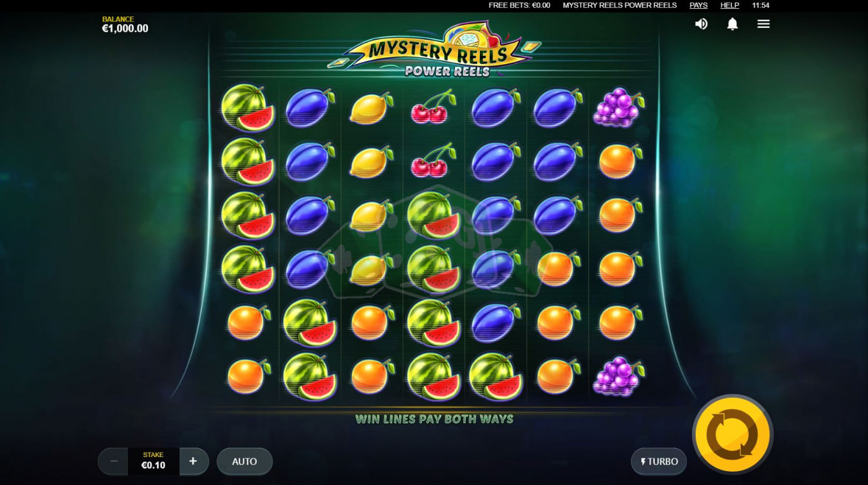This screenshot has height=485, width=868.
Task: Click the balance amount €1,000.00
Action: (x=125, y=29)
